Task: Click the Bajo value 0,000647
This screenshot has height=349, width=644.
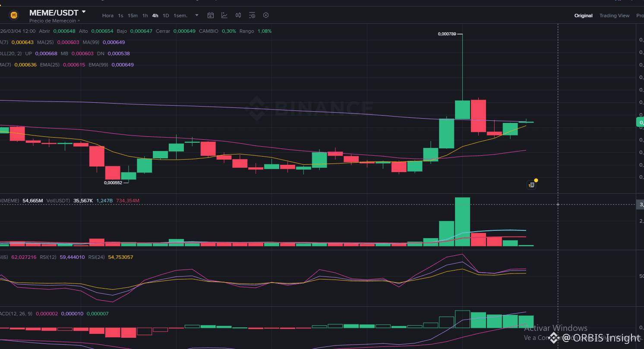Action: point(141,31)
